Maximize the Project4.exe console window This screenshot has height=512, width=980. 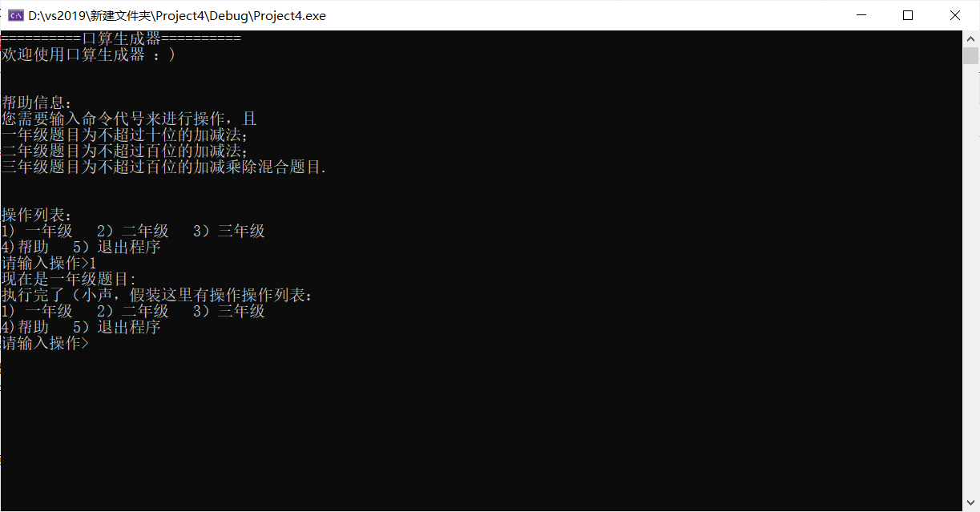click(x=908, y=15)
